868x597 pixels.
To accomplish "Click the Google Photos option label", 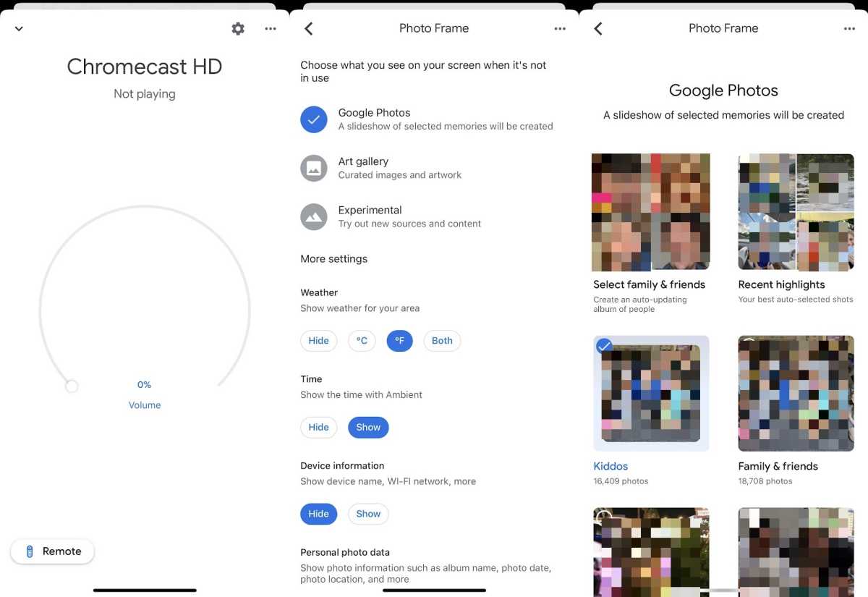I will (x=374, y=113).
